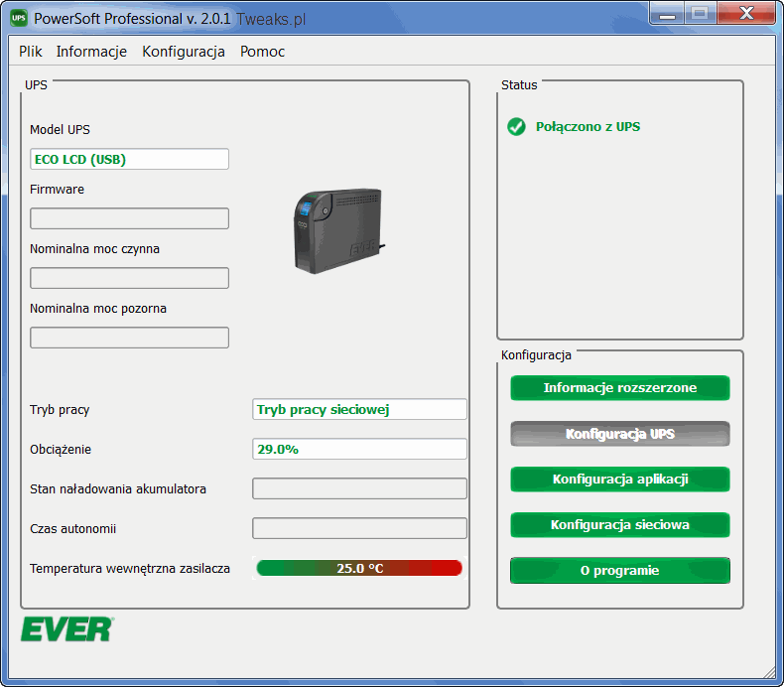Click the Połączono z UPS status text
This screenshot has width=784, height=687.
(588, 127)
